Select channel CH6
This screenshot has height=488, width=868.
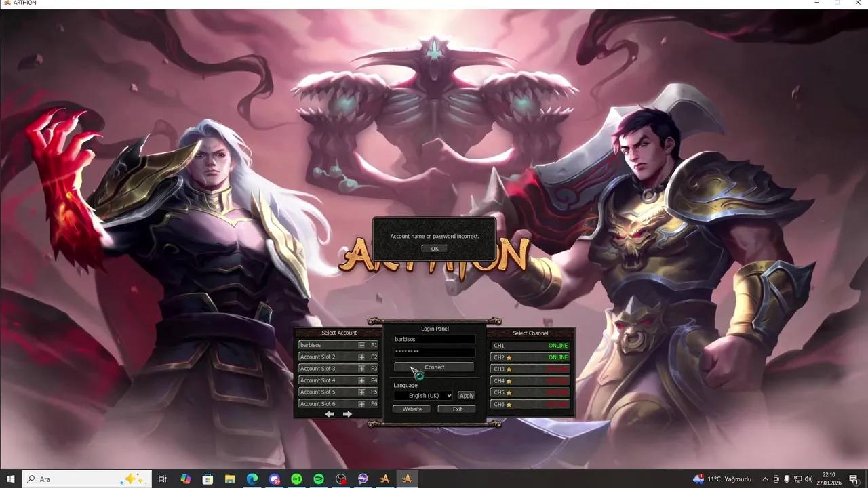[530, 405]
